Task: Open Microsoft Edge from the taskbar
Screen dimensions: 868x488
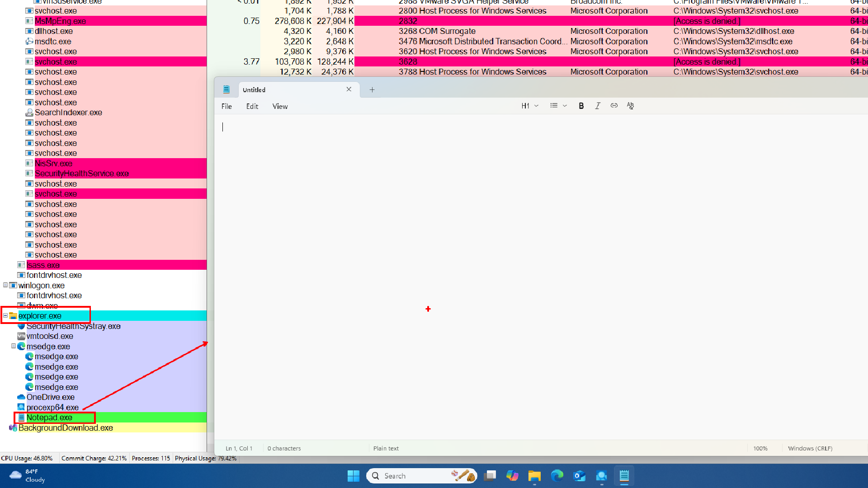Action: pos(557,476)
